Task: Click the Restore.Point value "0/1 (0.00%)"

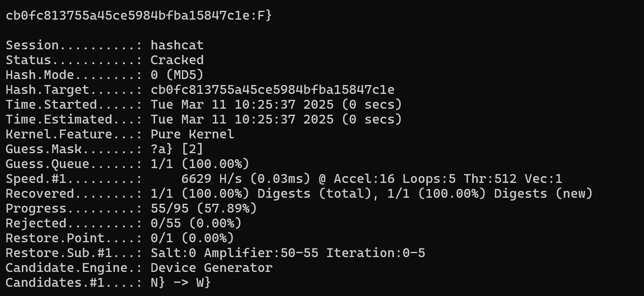Action: coord(192,238)
